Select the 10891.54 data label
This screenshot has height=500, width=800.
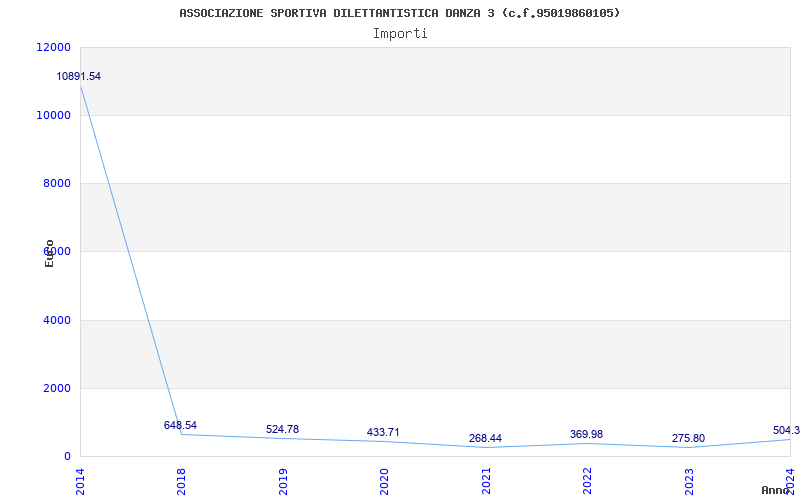pos(79,77)
